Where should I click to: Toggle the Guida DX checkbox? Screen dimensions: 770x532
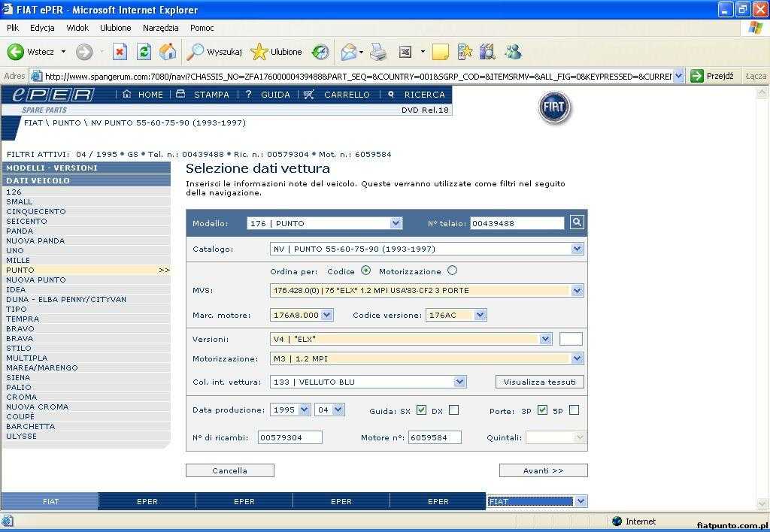coord(453,410)
